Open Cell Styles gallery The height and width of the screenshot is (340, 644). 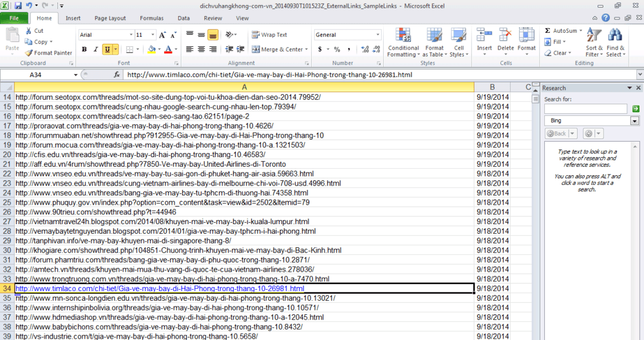click(459, 42)
